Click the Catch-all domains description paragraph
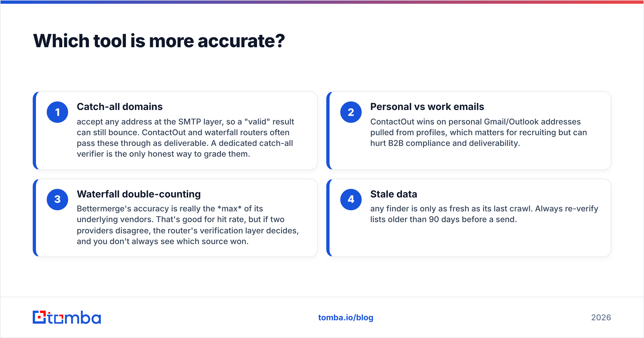The width and height of the screenshot is (644, 338). pyautogui.click(x=185, y=138)
